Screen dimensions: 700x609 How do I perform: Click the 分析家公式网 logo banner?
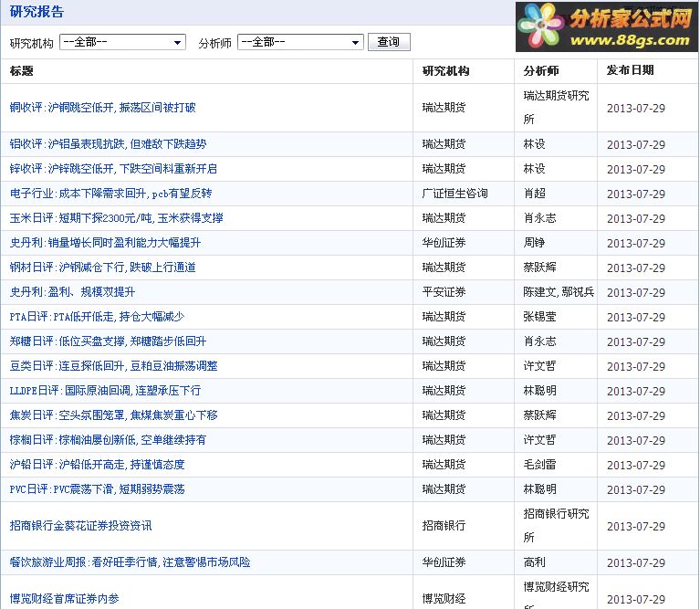point(607,26)
